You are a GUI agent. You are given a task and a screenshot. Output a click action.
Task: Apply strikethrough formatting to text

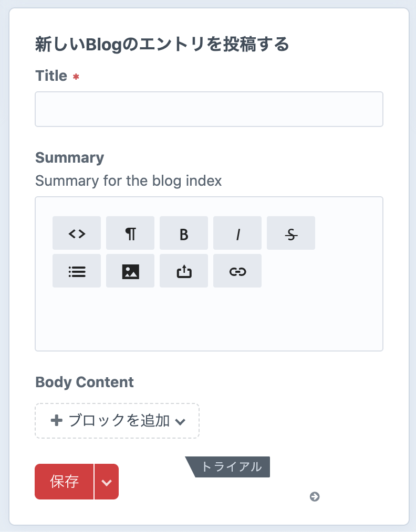pyautogui.click(x=291, y=233)
